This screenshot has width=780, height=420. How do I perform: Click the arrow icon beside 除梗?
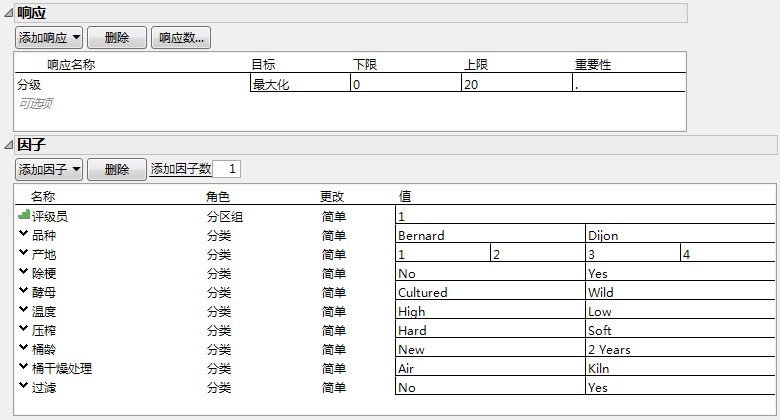click(x=24, y=273)
